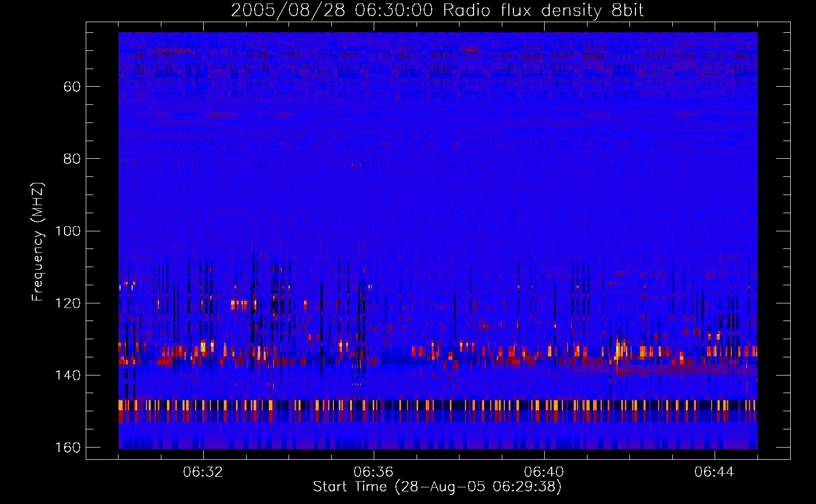The width and height of the screenshot is (816, 504).
Task: Click the 06:40 time tick label
Action: (544, 472)
